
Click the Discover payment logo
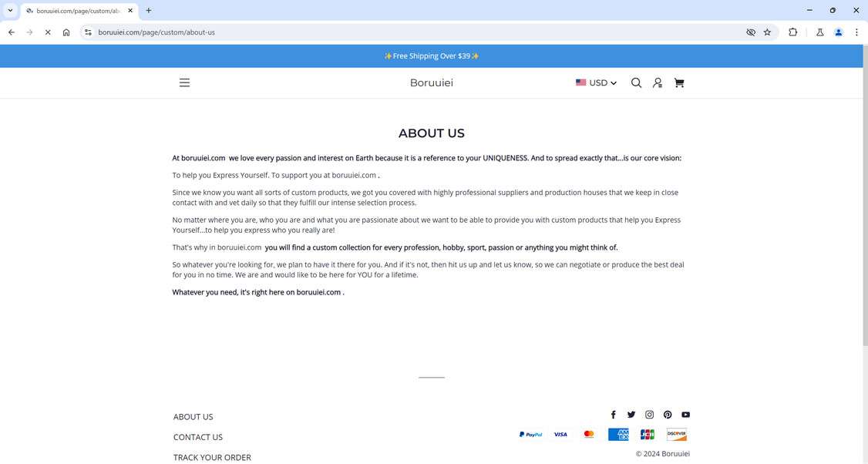[677, 434]
